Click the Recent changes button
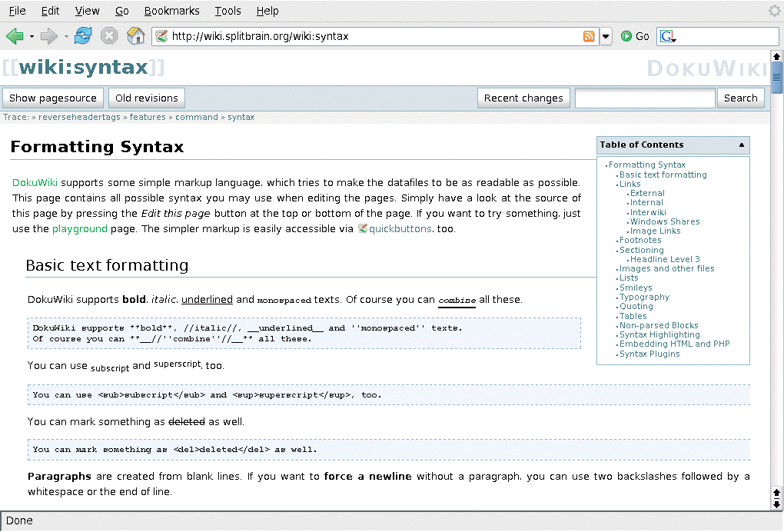The image size is (784, 532). pyautogui.click(x=523, y=98)
